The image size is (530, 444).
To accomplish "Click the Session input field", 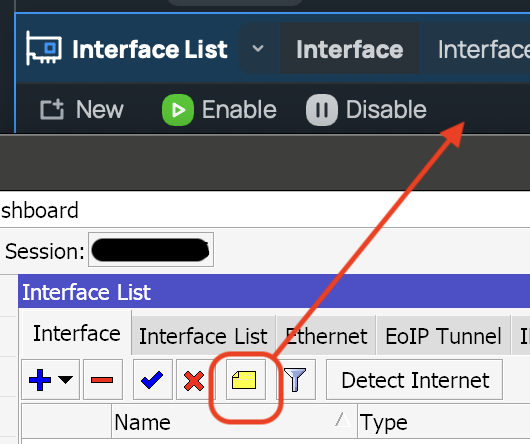I will (x=151, y=250).
